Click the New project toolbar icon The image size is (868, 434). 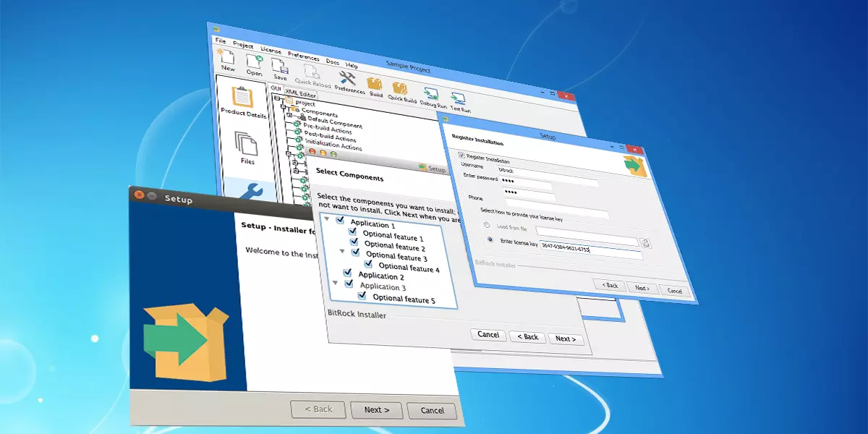tap(227, 56)
